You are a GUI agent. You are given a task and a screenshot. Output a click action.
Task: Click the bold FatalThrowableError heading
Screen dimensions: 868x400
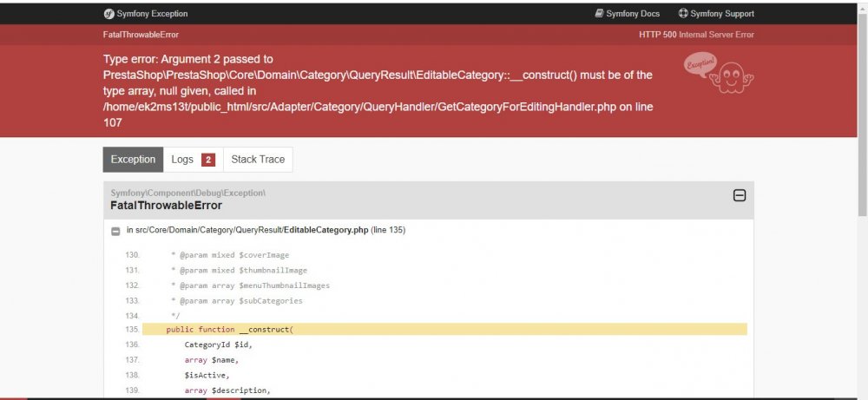(x=166, y=206)
